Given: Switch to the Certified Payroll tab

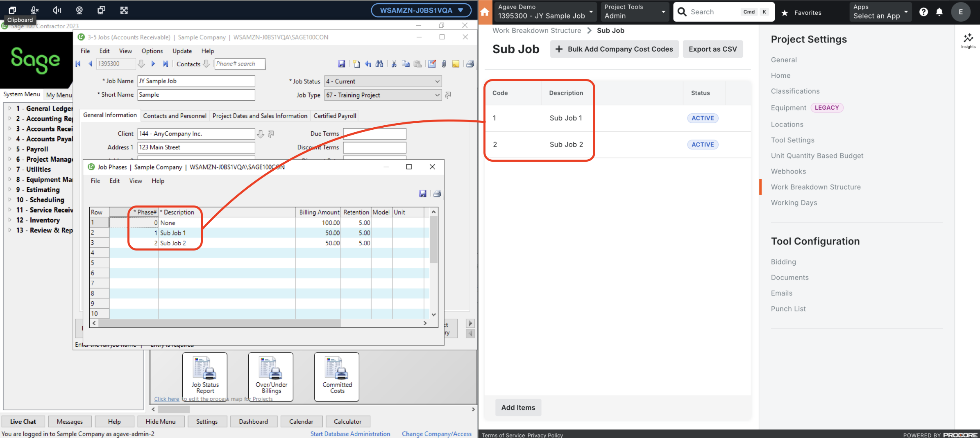Looking at the screenshot, I should coord(334,115).
